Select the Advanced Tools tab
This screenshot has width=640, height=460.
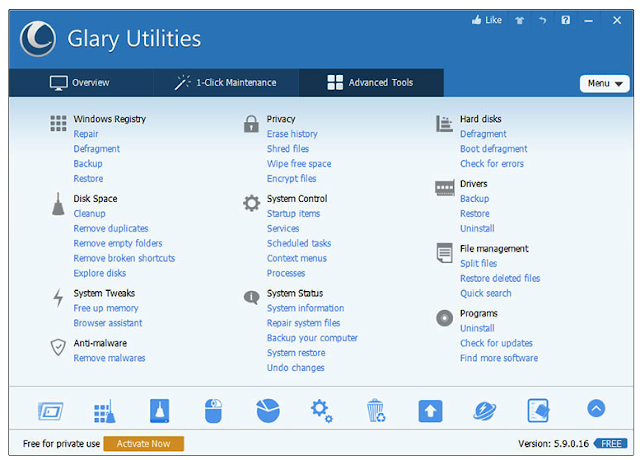371,82
